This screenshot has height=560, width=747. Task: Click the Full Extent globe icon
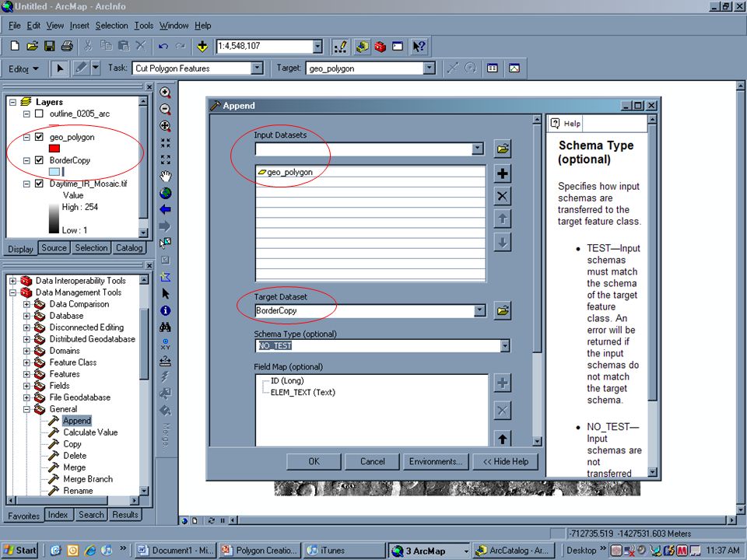[x=165, y=194]
